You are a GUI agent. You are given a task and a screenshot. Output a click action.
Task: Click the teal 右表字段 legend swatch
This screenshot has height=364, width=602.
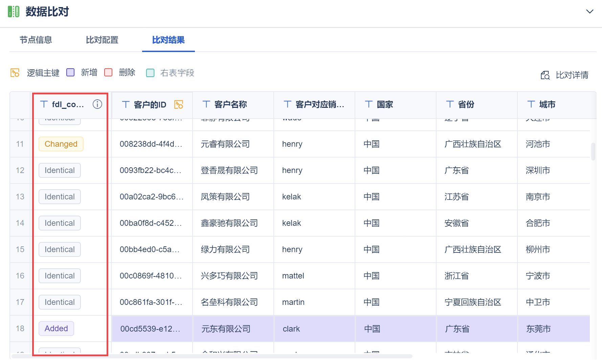(x=150, y=73)
